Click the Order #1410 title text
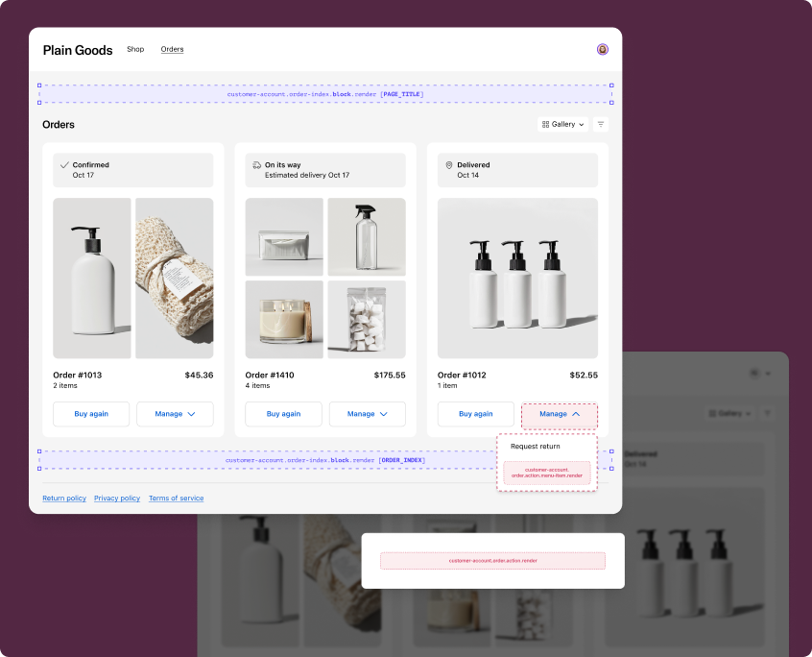Image resolution: width=812 pixels, height=657 pixels. 270,376
